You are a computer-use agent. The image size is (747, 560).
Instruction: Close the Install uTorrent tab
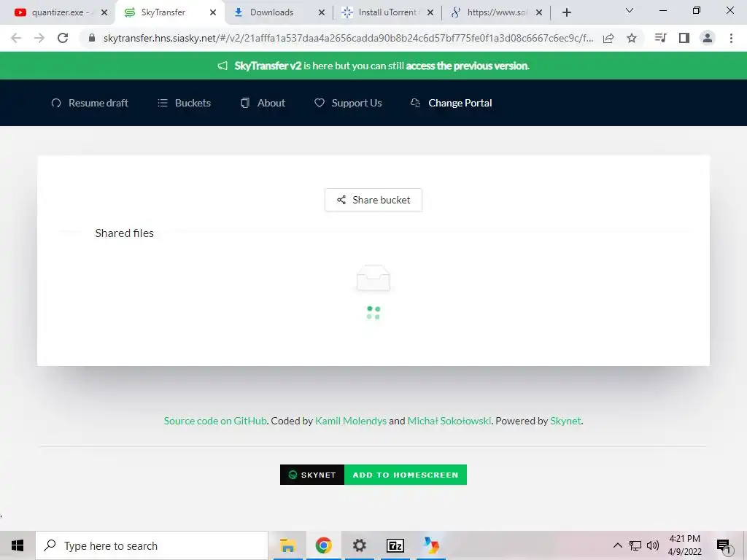tap(430, 12)
